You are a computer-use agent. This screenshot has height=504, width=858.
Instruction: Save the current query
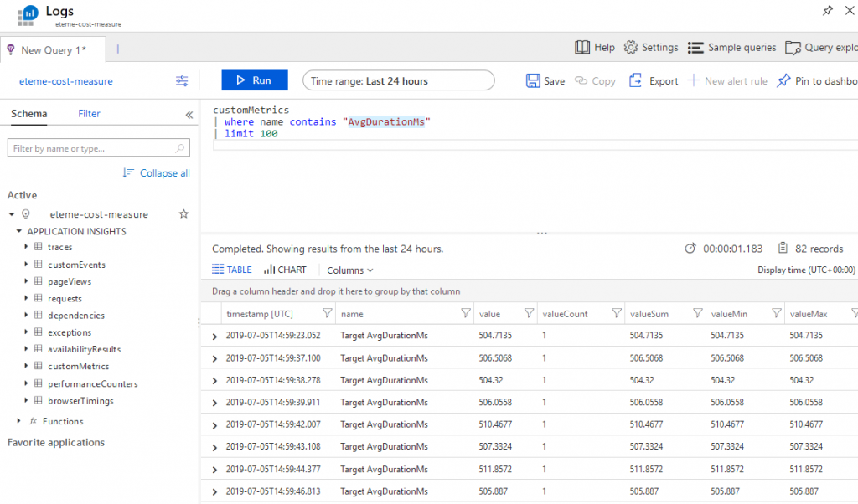coord(544,80)
